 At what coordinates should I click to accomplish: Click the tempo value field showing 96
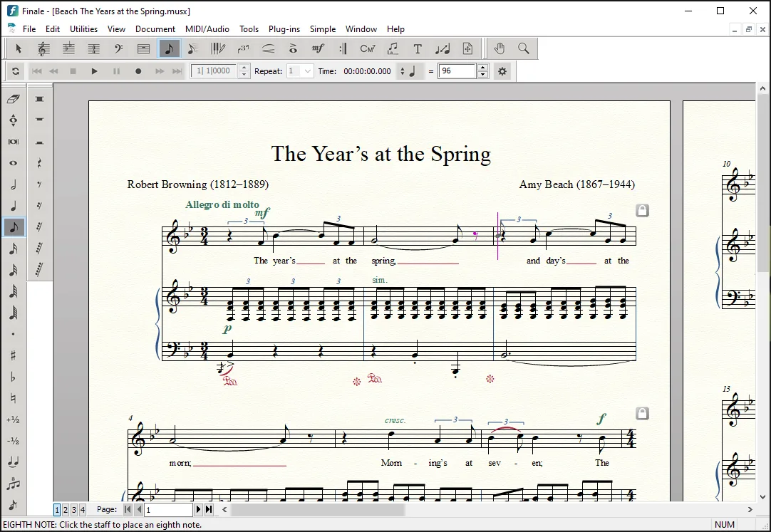457,71
